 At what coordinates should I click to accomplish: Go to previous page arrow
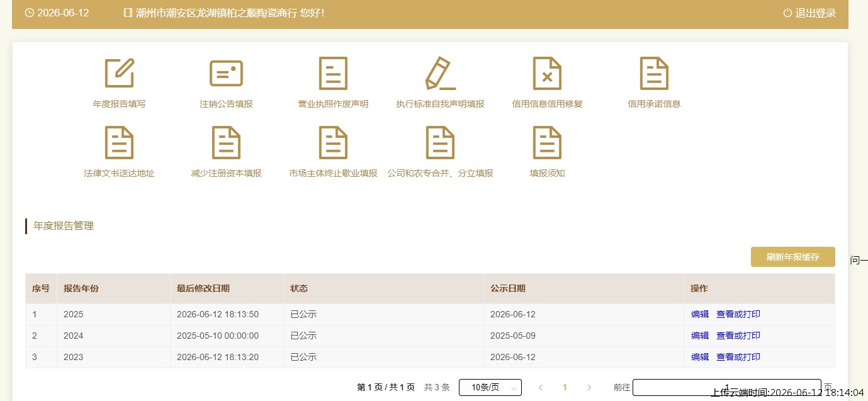[540, 387]
